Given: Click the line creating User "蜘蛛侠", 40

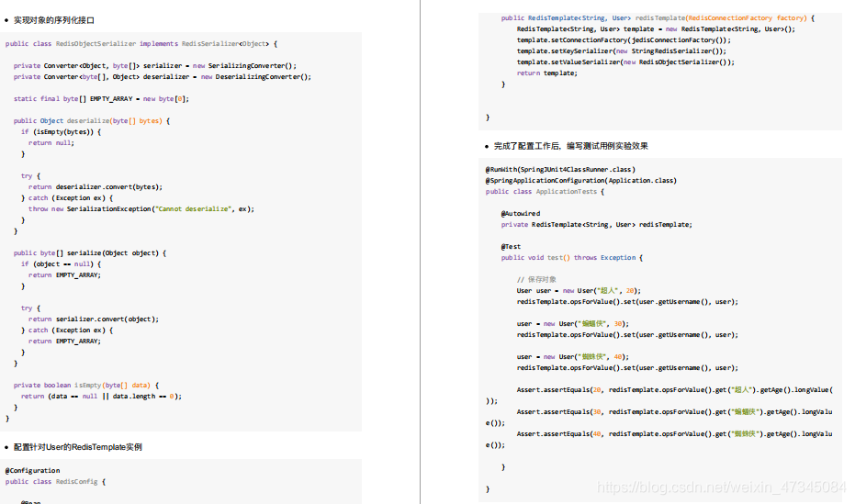Looking at the screenshot, I should (573, 357).
